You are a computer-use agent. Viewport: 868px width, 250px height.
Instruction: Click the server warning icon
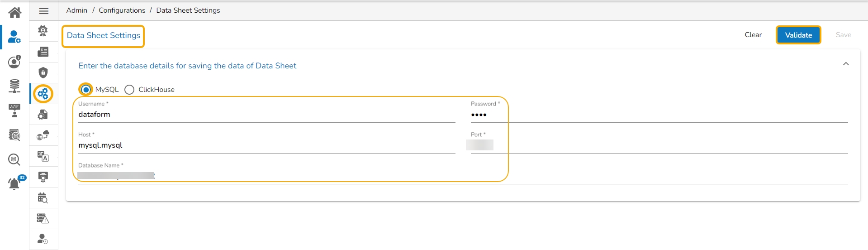click(x=43, y=219)
